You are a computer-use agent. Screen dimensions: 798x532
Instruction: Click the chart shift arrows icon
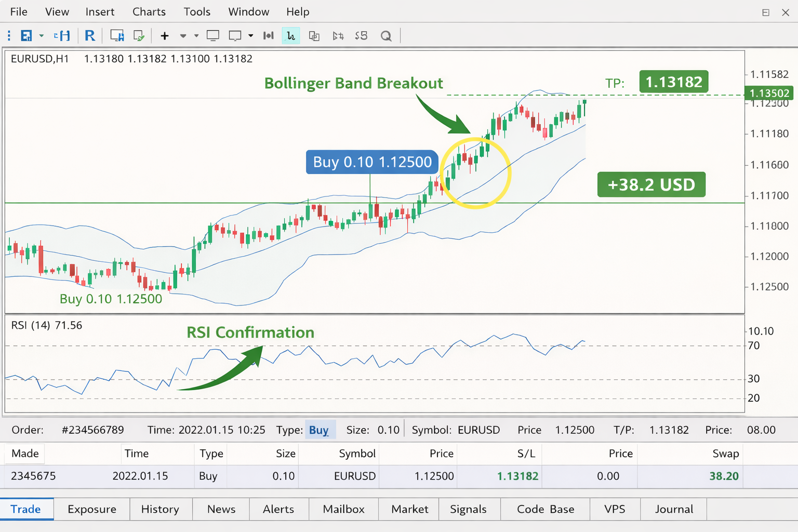tap(338, 36)
